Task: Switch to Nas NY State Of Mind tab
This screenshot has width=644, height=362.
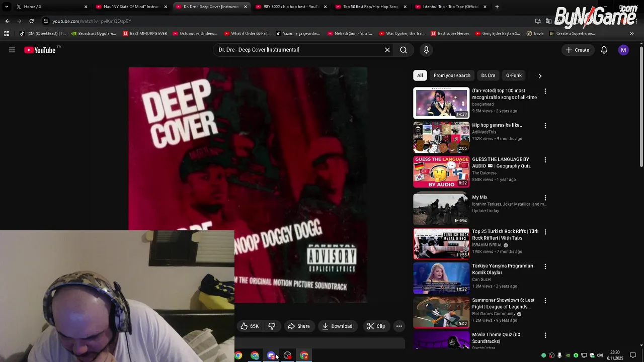Action: [132, 7]
